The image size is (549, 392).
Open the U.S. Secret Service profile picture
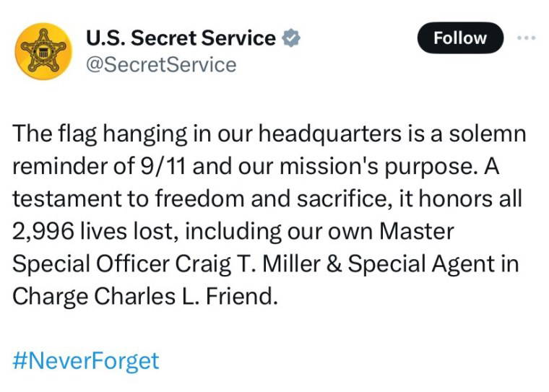pos(43,51)
